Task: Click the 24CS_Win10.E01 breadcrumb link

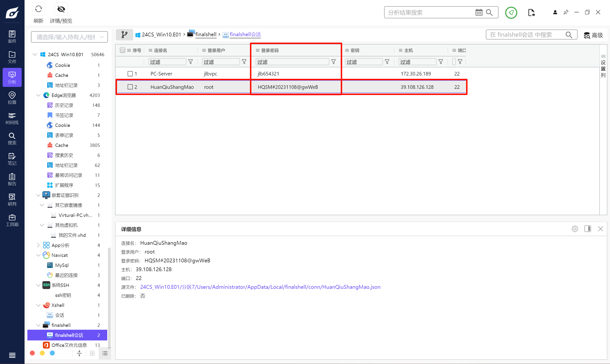Action: 161,35
